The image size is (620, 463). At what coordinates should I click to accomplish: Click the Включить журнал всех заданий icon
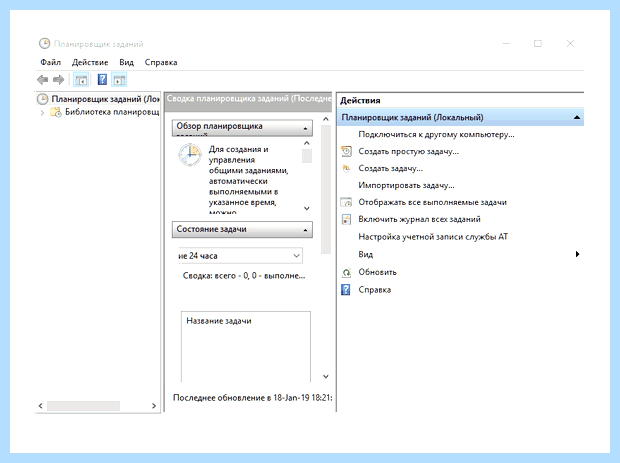point(346,219)
